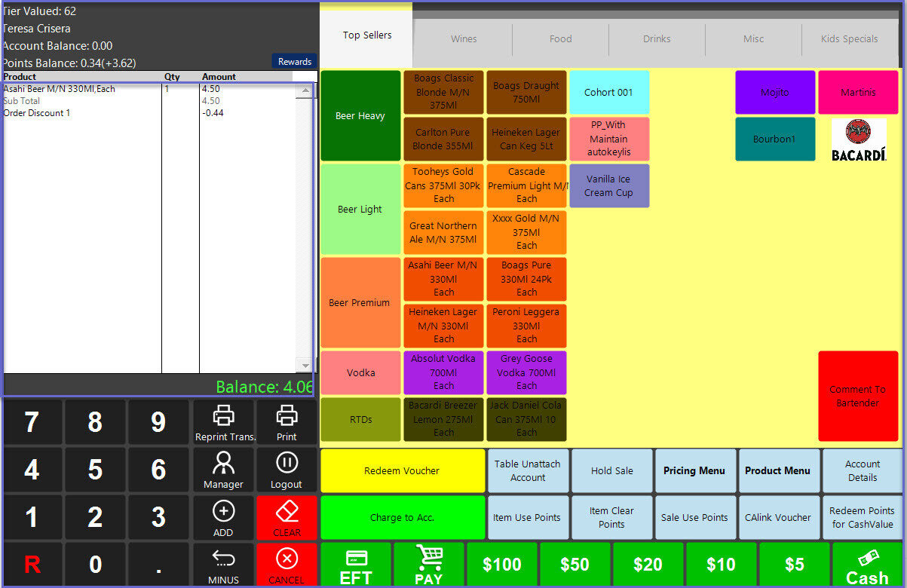Click Redeem Voucher
Screen dimensions: 907x588
402,471
